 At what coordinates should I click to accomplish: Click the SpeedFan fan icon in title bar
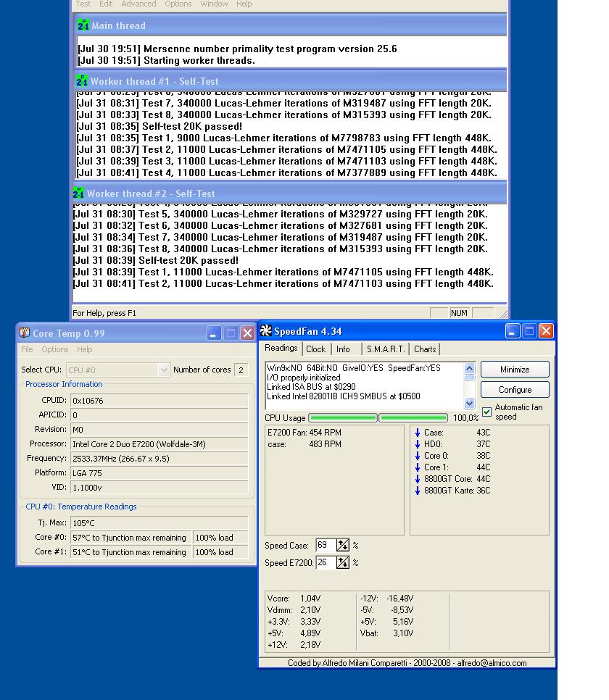click(266, 331)
